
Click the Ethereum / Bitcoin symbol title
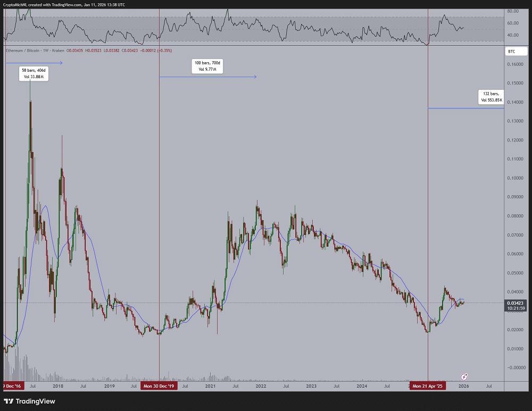[x=27, y=49]
